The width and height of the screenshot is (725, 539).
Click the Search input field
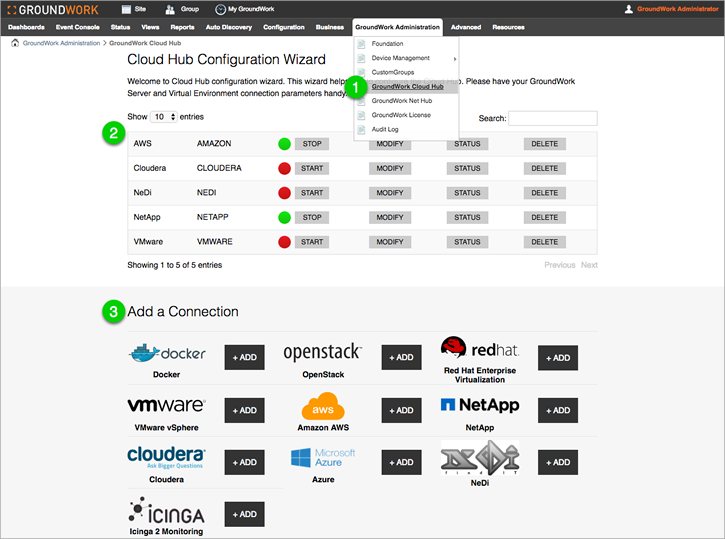553,118
